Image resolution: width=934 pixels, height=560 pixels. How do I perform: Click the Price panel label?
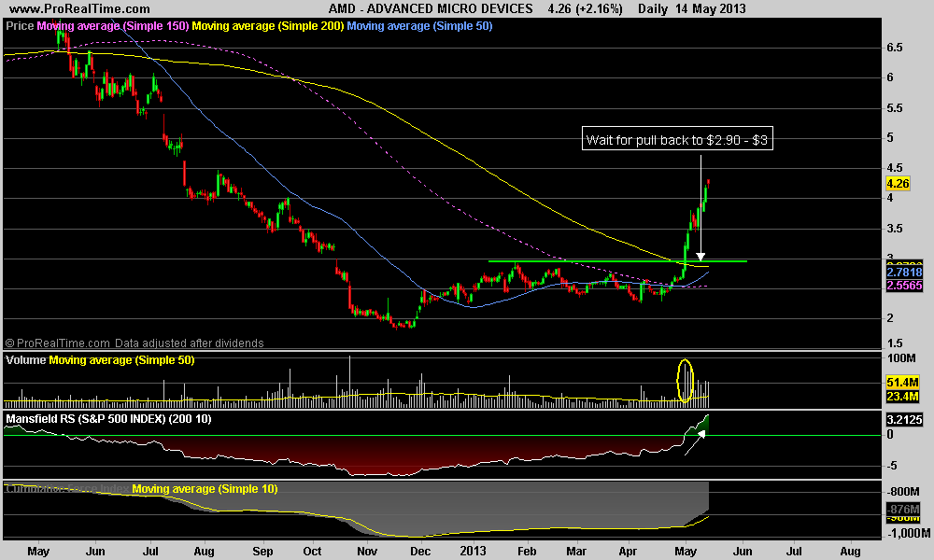(20, 26)
